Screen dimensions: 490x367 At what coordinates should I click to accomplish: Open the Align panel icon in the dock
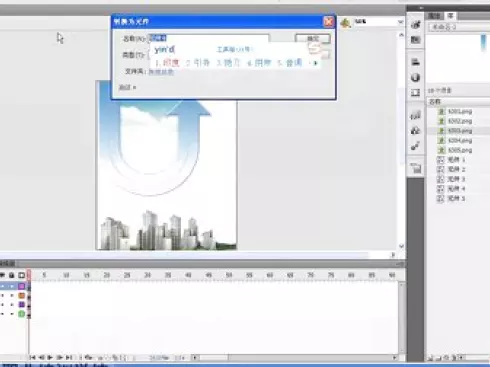[x=415, y=62]
